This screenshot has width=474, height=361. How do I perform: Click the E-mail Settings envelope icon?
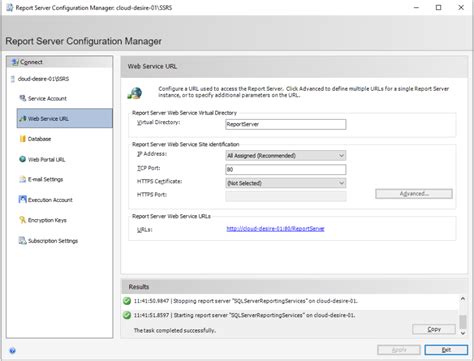click(x=22, y=179)
